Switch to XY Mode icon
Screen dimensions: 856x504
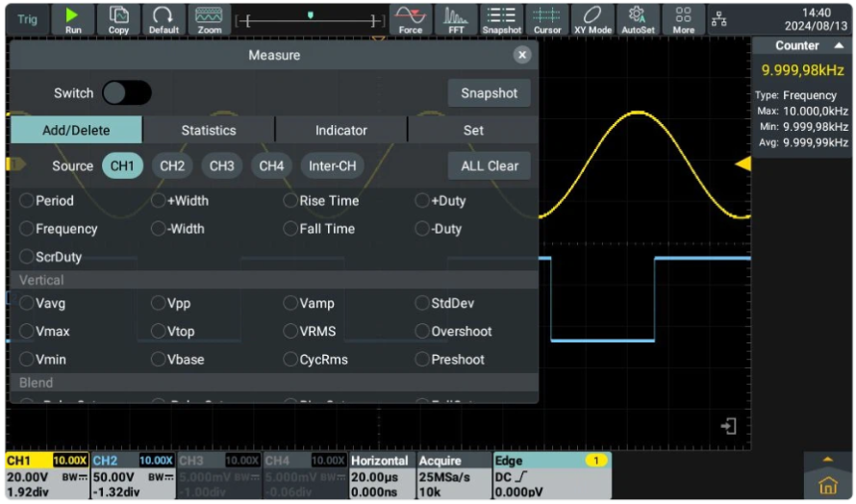click(x=592, y=18)
